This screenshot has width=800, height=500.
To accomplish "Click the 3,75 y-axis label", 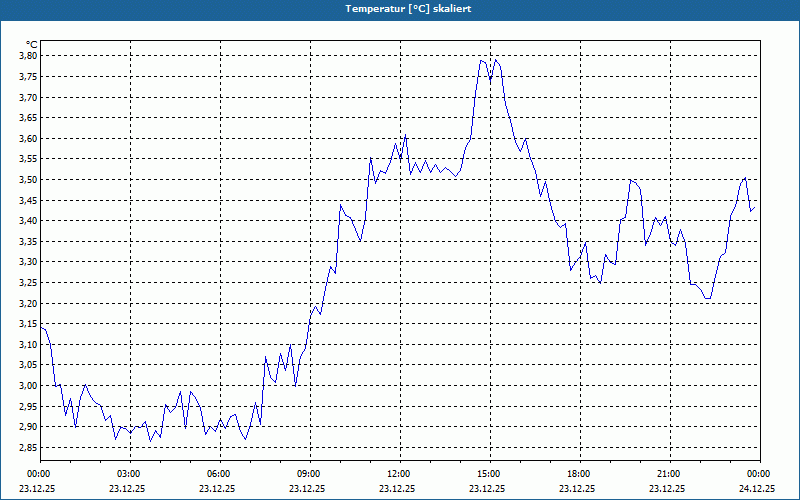I will click(29, 77).
